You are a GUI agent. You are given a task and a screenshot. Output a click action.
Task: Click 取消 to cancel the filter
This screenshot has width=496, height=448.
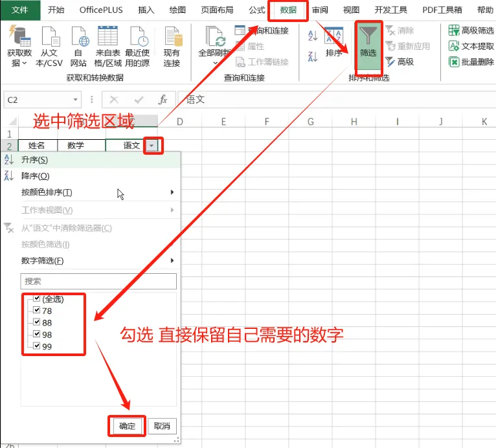pos(162,426)
